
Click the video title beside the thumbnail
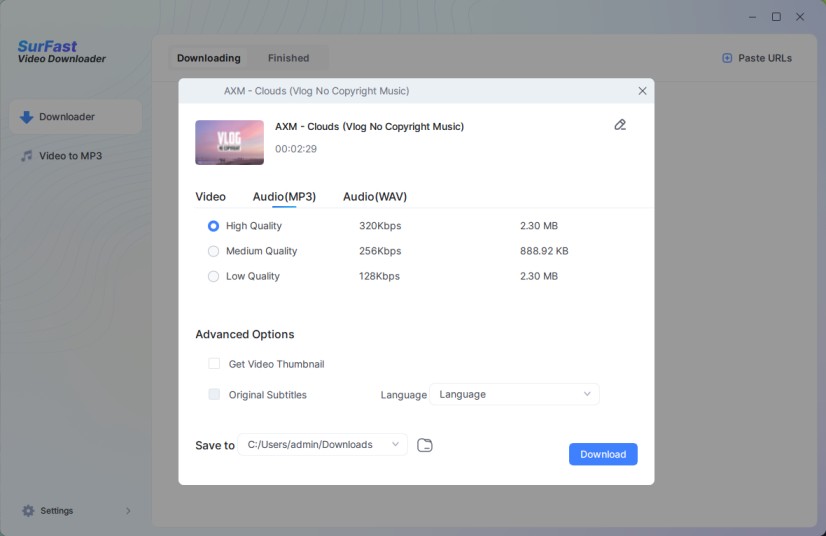(369, 126)
